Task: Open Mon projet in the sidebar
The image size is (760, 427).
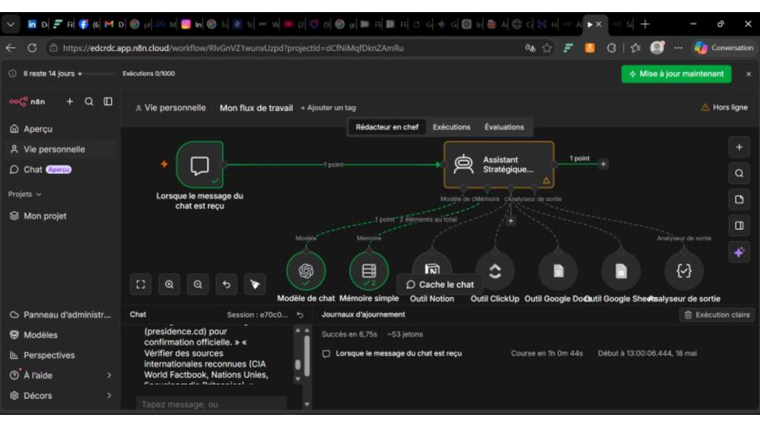Action: 38,216
